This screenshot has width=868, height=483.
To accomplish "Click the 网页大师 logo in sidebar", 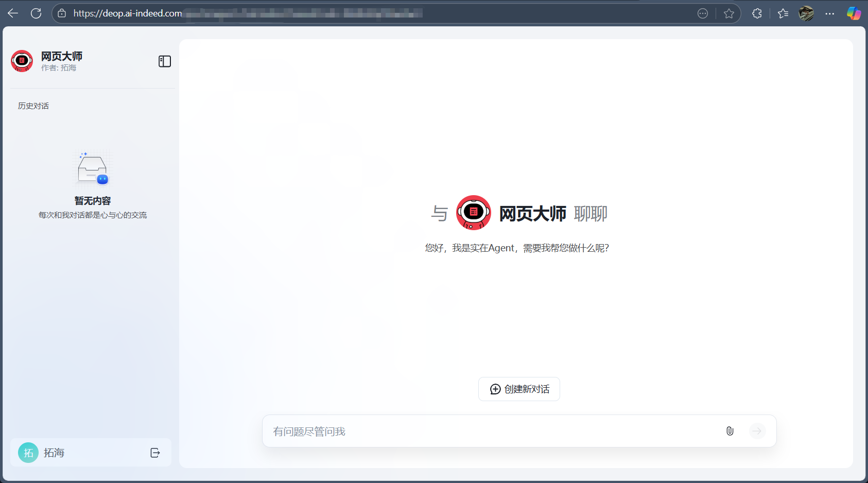I will click(22, 61).
